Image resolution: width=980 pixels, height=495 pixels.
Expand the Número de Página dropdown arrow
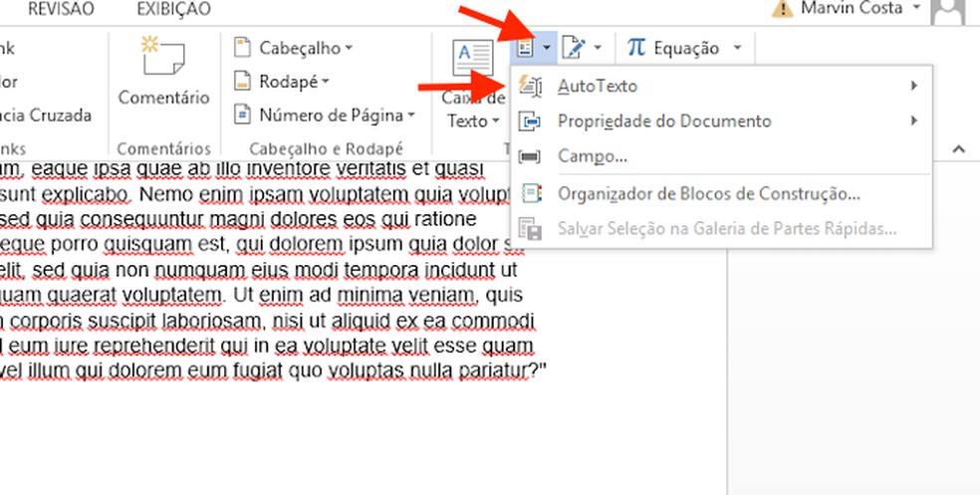tap(411, 116)
